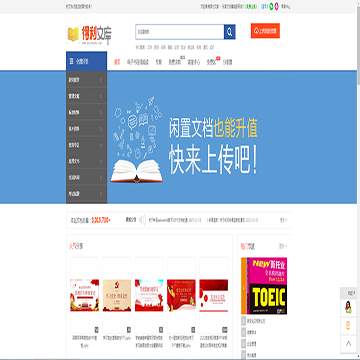Select the last navigation tab

(x=227, y=62)
